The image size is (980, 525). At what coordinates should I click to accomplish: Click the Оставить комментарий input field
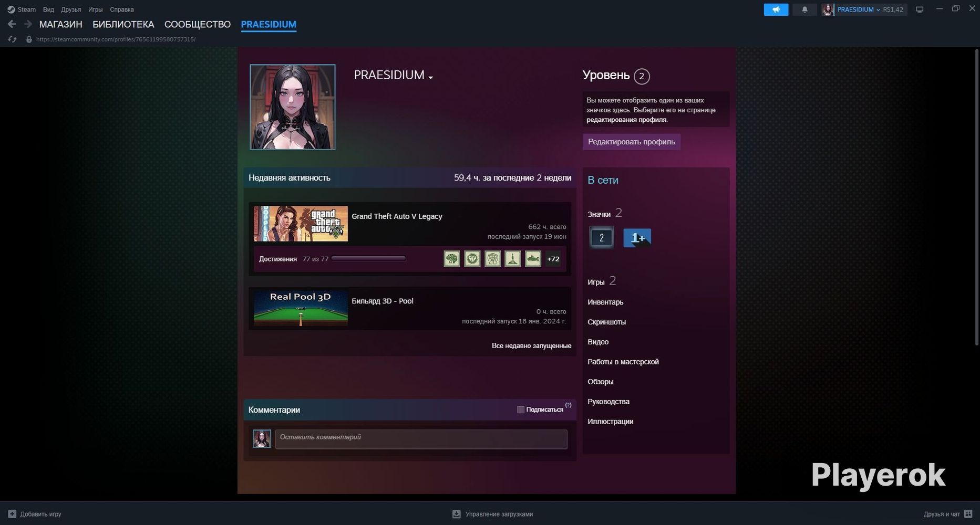pyautogui.click(x=421, y=439)
